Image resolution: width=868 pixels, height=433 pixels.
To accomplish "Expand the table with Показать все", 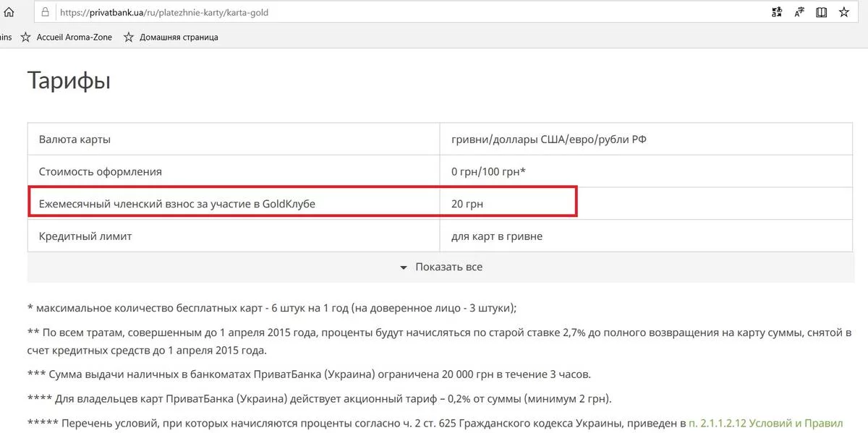I will [441, 267].
